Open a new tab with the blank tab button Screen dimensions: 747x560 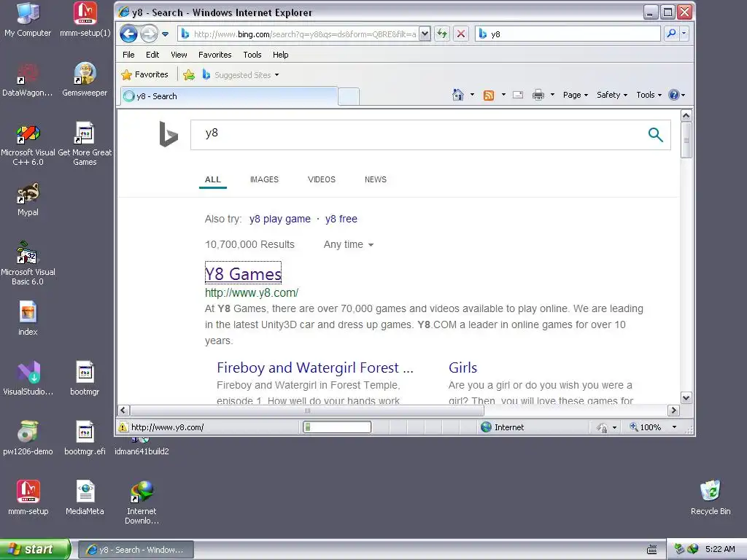(x=349, y=97)
